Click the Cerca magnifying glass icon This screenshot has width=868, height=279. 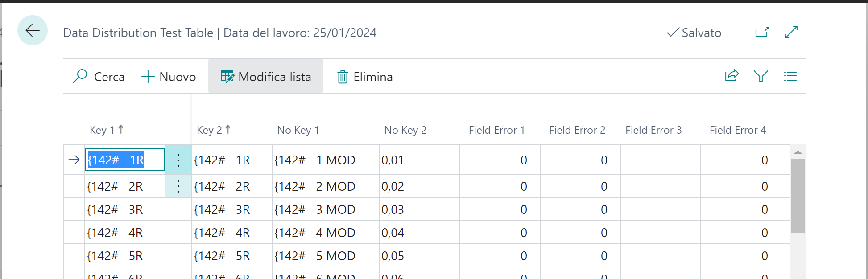80,76
